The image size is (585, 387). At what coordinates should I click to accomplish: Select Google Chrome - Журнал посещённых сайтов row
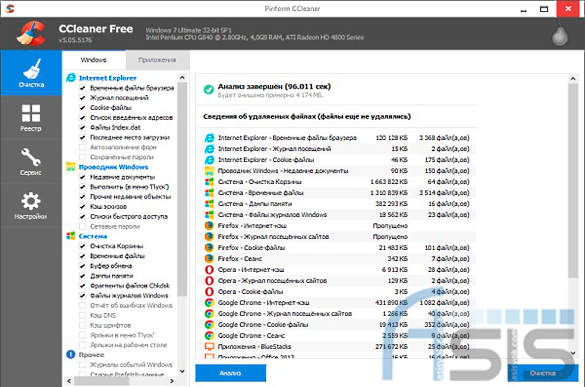[x=337, y=314]
